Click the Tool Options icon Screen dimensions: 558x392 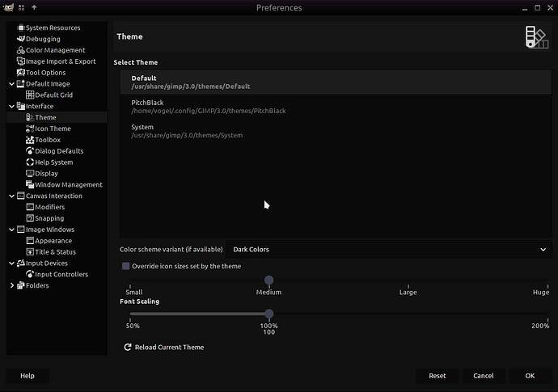(20, 73)
